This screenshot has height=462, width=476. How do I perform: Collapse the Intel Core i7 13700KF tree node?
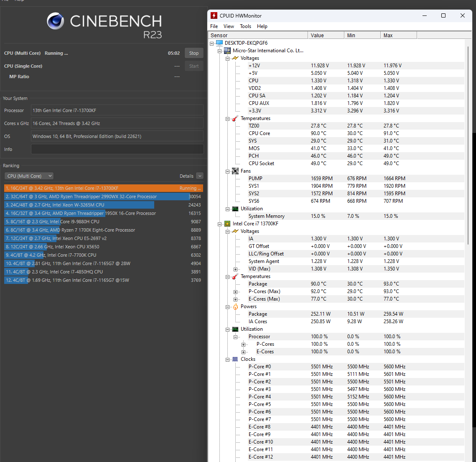[220, 224]
